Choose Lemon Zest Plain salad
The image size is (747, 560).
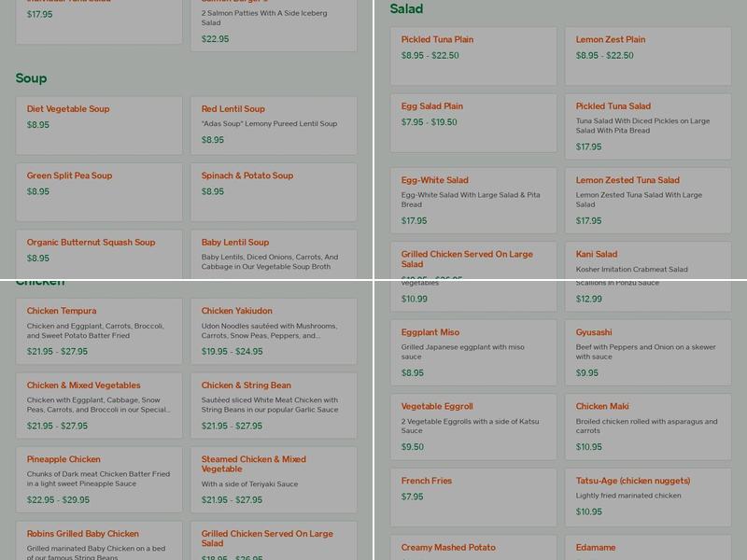point(648,56)
